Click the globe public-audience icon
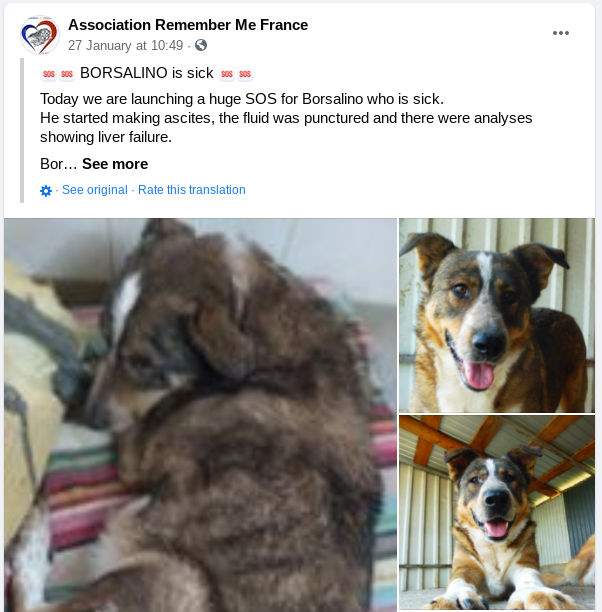The width and height of the screenshot is (602, 612). [x=201, y=45]
